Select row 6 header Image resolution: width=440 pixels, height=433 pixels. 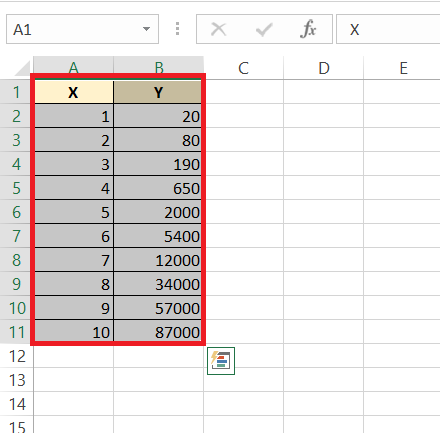17,212
